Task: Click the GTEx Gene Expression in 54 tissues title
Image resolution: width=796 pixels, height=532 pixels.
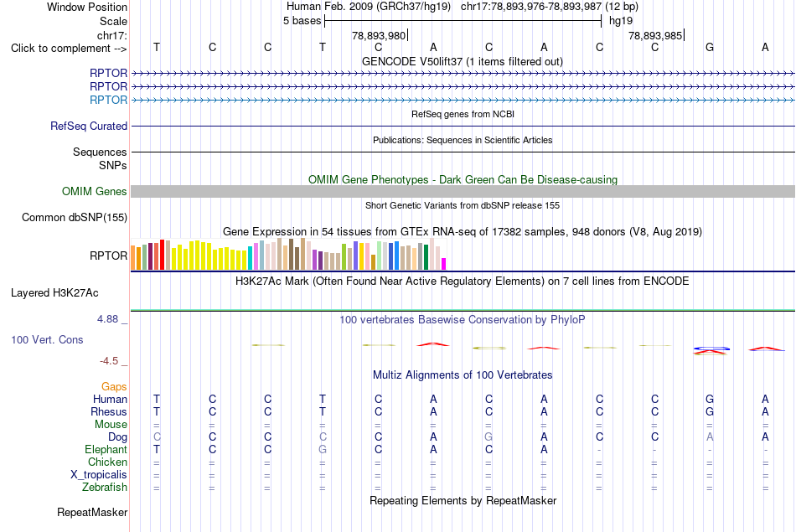Action: click(x=463, y=231)
